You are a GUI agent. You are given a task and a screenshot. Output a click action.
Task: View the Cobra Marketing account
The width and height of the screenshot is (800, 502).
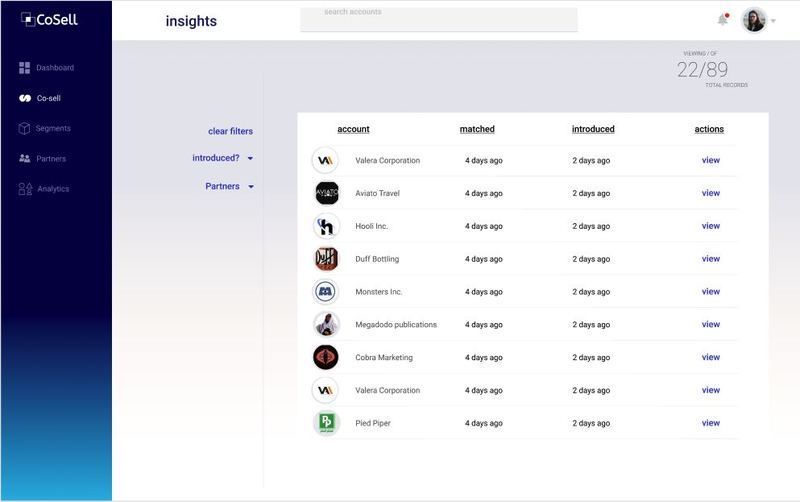point(711,357)
